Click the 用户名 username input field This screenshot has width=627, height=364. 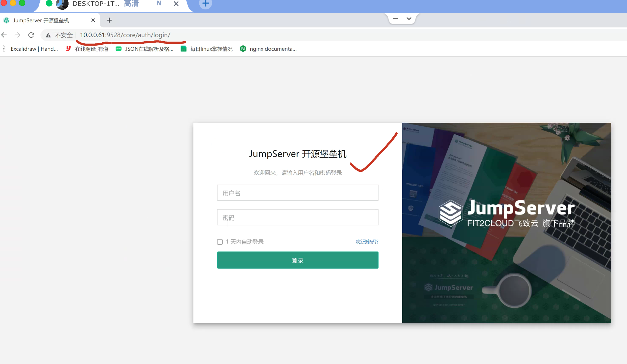(x=298, y=193)
